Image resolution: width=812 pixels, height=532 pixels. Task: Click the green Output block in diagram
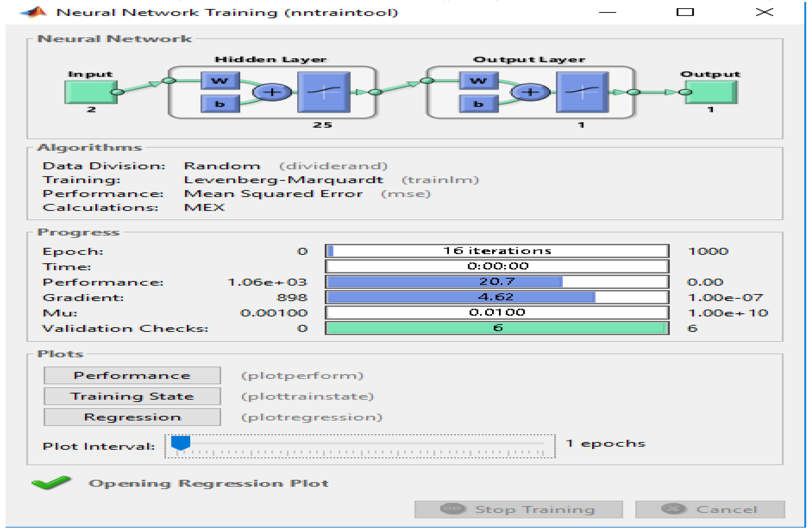(712, 92)
